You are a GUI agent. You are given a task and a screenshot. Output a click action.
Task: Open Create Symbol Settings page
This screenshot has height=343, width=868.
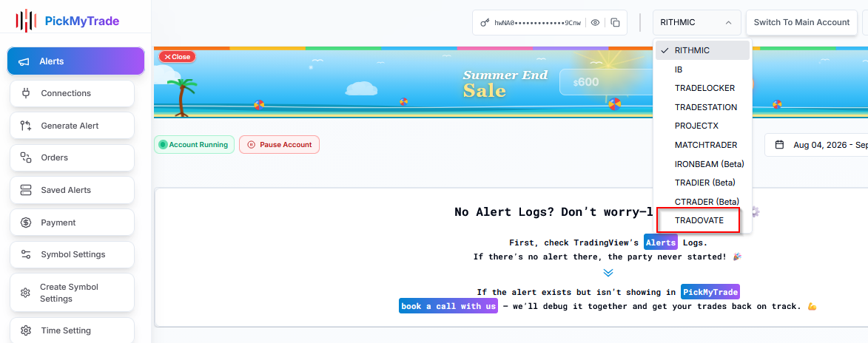click(x=72, y=293)
